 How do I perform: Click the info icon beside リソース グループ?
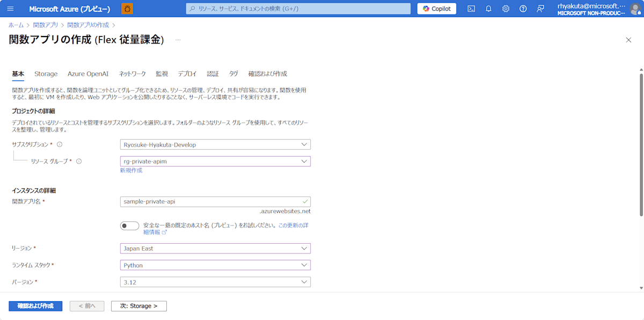pyautogui.click(x=79, y=161)
